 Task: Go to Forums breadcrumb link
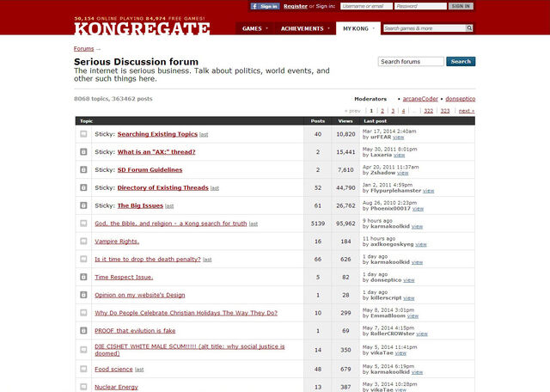84,49
